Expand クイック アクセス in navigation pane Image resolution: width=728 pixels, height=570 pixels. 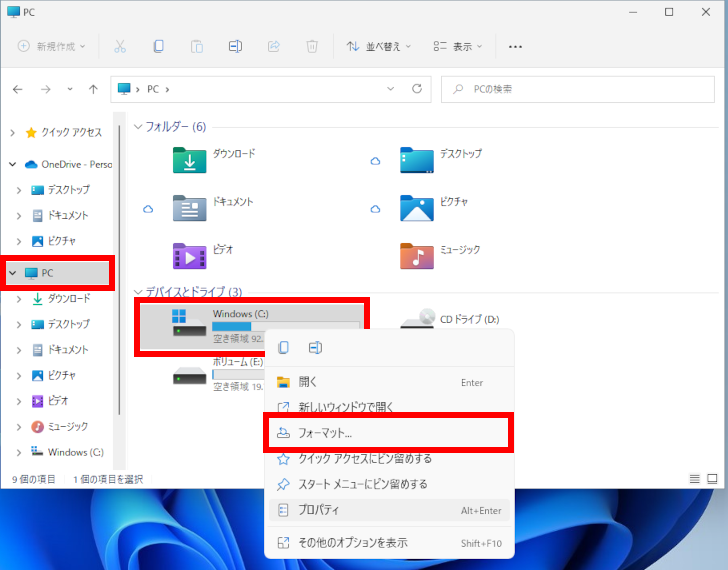pos(13,133)
